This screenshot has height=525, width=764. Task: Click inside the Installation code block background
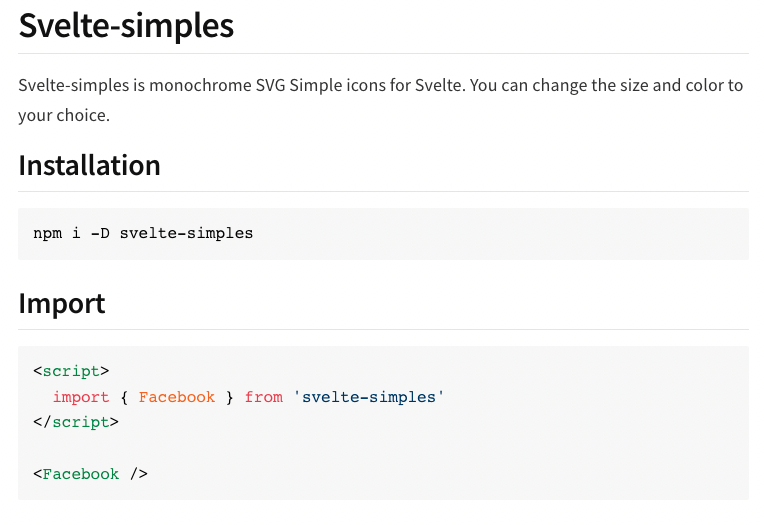pyautogui.click(x=487, y=234)
